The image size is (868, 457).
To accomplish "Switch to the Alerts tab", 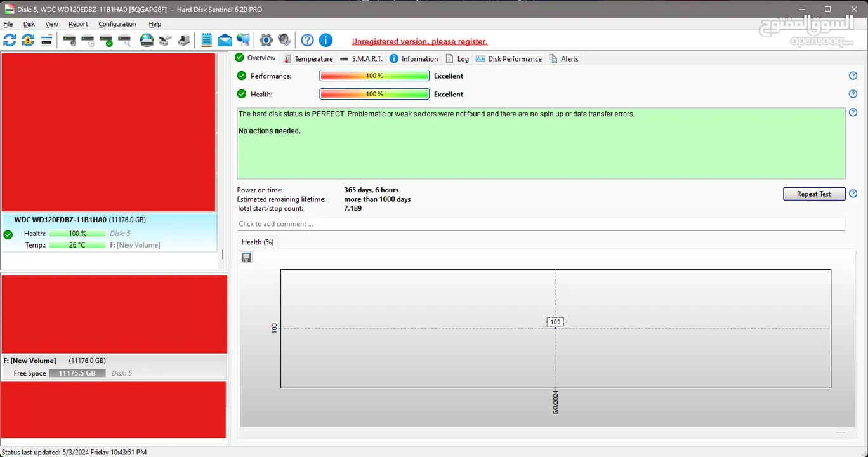I will 563,58.
